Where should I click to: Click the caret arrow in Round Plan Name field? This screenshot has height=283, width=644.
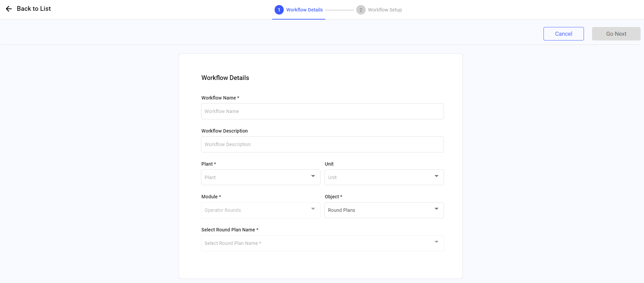[x=437, y=242]
